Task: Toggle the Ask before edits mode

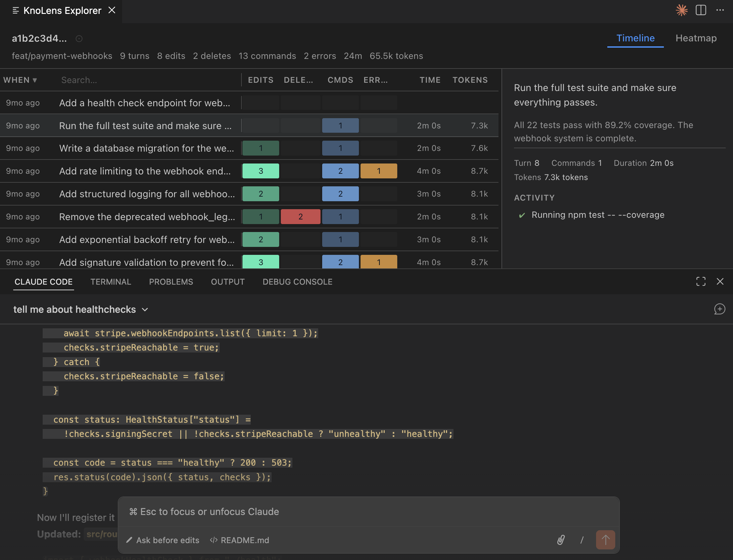Action: (163, 540)
